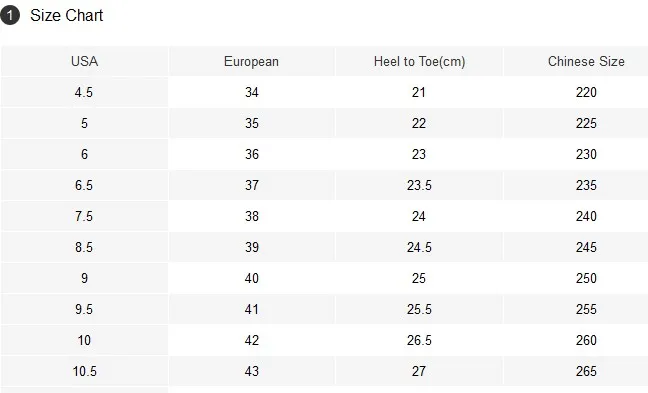648x393 pixels.
Task: Select heel to toe 26.5 cell
Action: tap(419, 340)
